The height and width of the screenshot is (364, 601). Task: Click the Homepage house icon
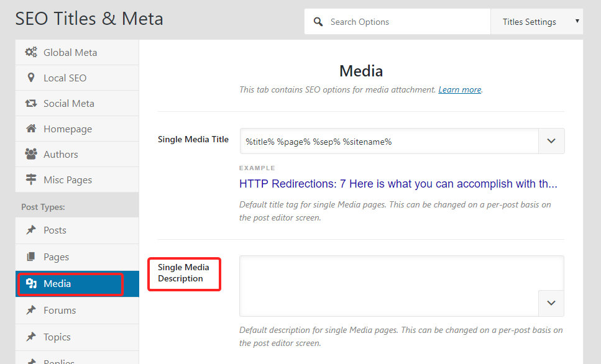point(30,129)
